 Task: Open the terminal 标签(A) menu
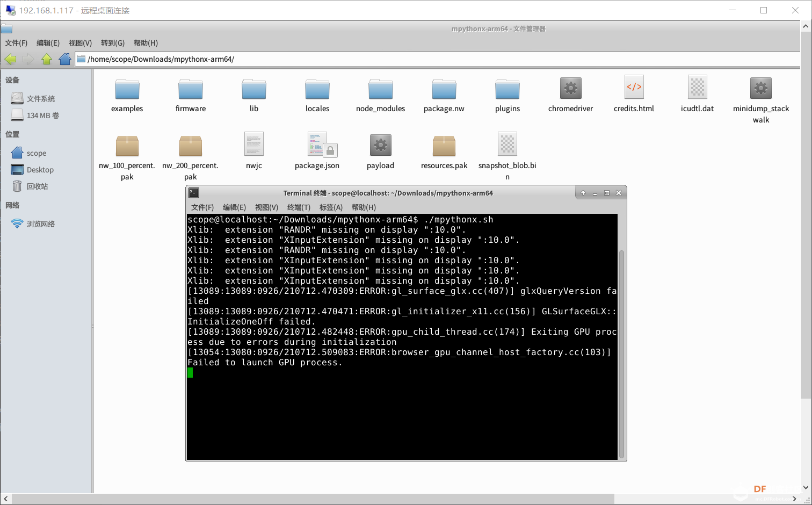331,207
